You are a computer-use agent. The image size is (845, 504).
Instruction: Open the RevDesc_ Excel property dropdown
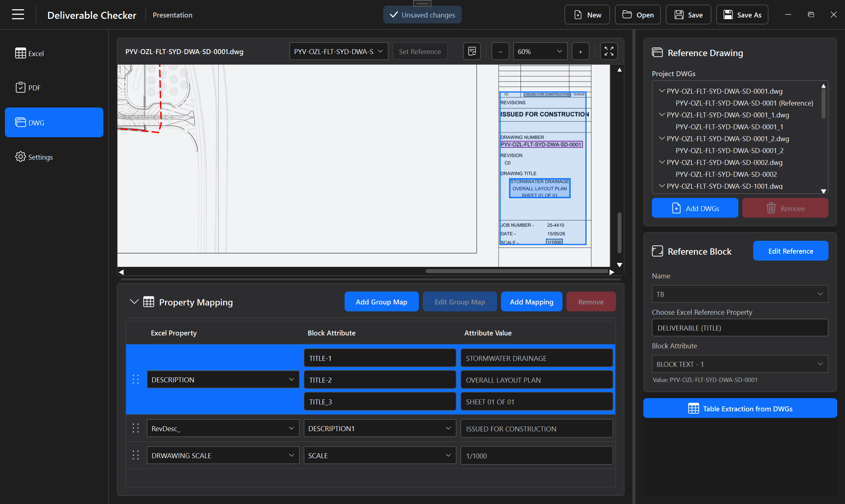tap(223, 428)
